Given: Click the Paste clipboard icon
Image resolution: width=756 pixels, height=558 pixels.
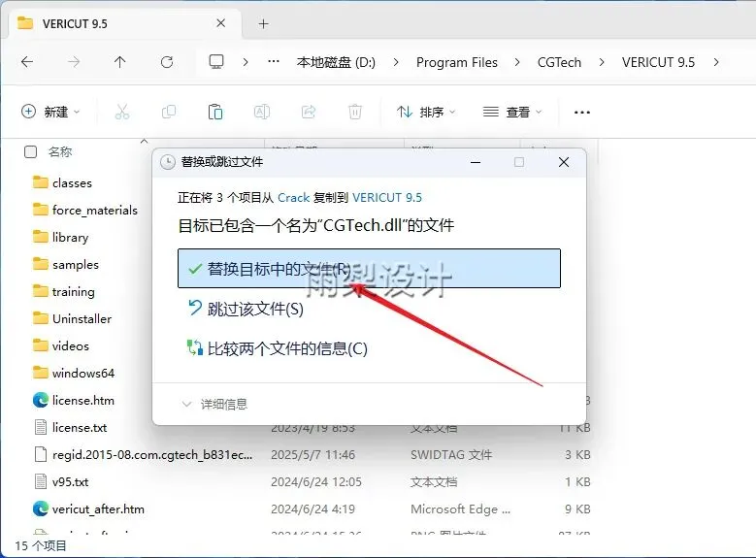Looking at the screenshot, I should 215,112.
